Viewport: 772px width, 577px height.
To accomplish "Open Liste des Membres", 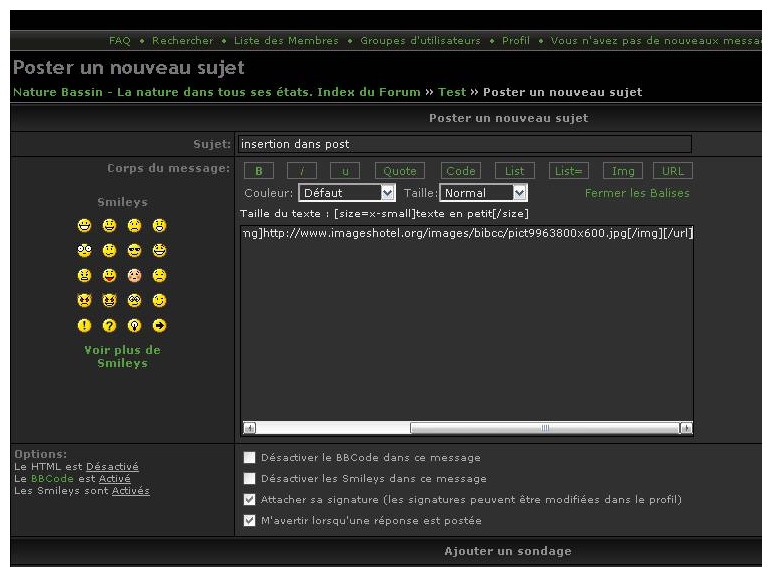I will (286, 40).
